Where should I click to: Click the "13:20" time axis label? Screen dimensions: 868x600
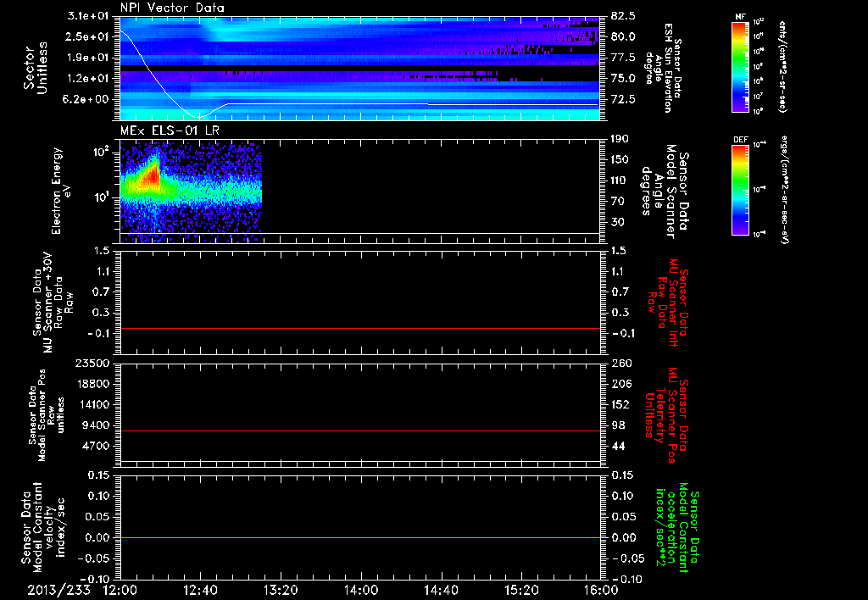point(280,590)
